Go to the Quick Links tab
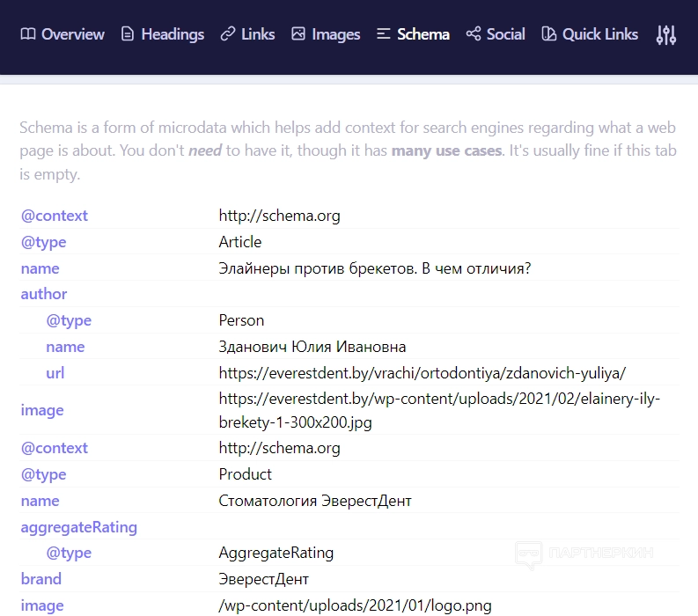 point(599,34)
